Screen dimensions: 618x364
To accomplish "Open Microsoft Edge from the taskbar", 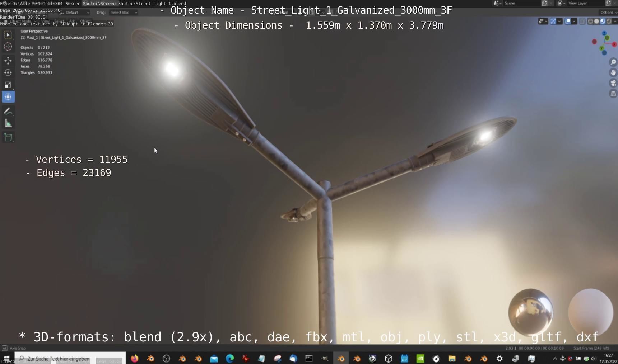I will tap(230, 359).
